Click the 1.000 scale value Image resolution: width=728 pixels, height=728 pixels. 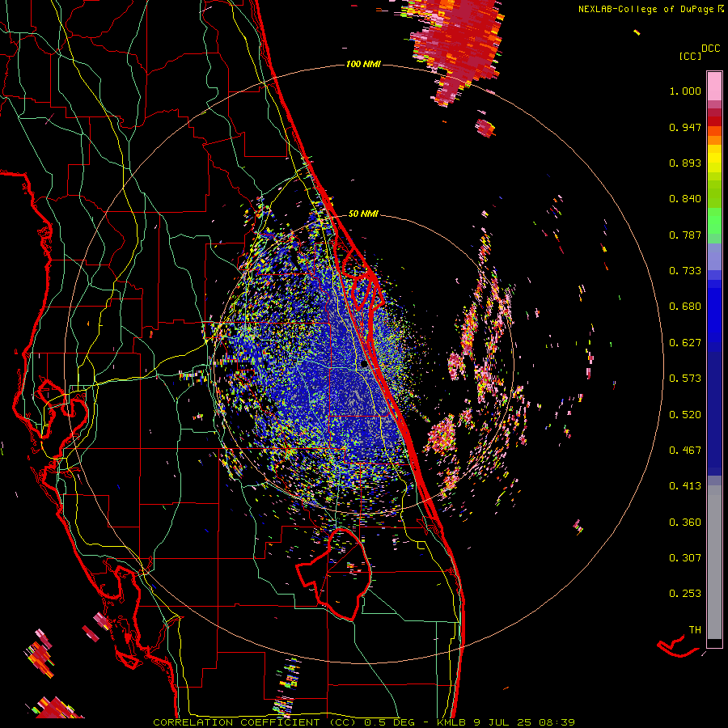click(x=685, y=91)
